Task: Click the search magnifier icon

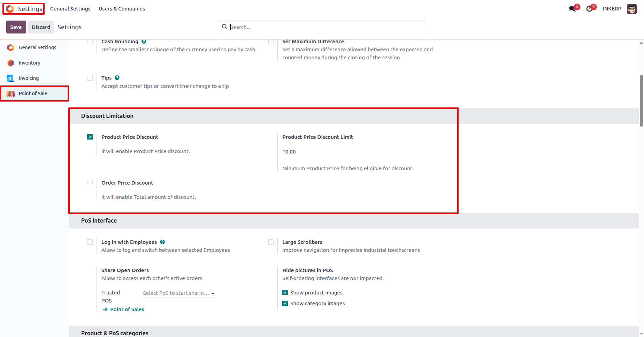Action: click(x=225, y=27)
